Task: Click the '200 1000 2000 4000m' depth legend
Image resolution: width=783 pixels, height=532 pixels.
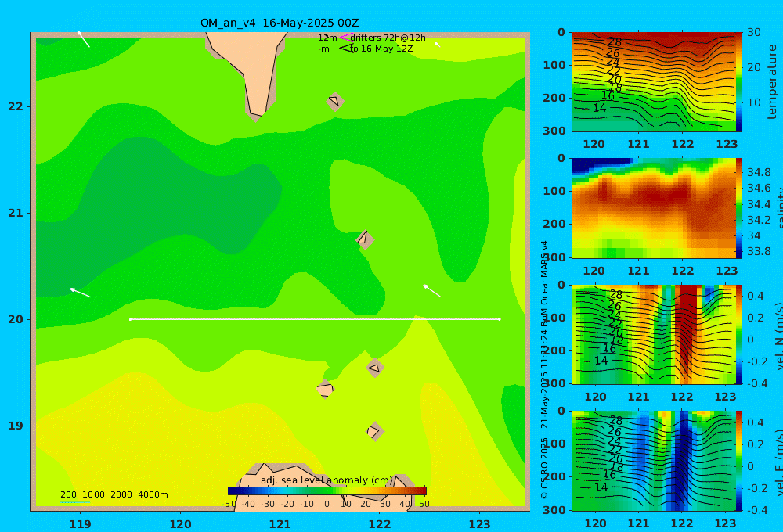Action: pyautogui.click(x=114, y=494)
